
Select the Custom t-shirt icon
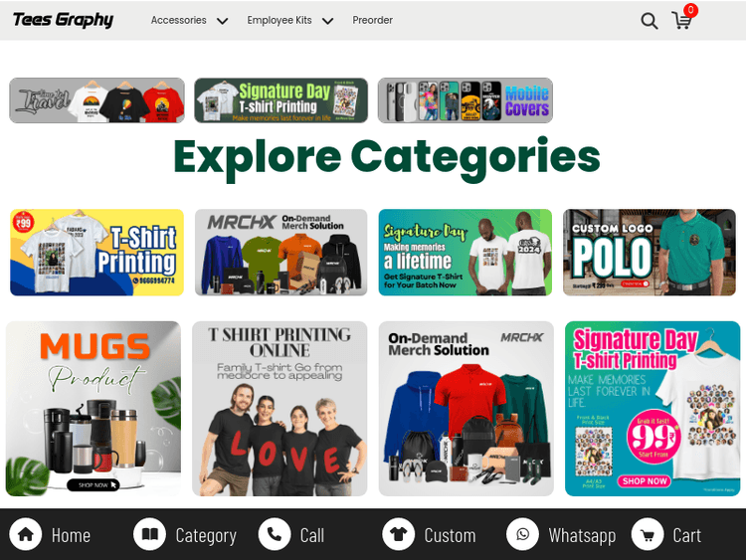(398, 534)
